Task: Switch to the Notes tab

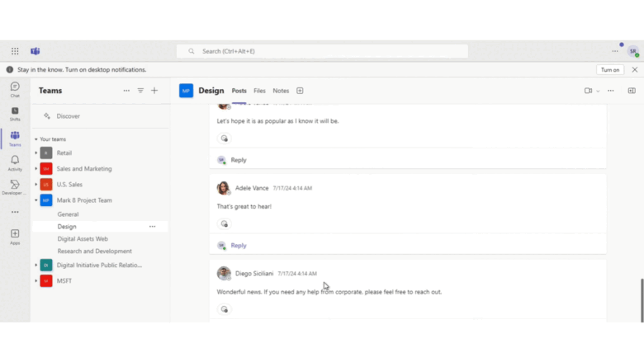Action: (x=281, y=91)
